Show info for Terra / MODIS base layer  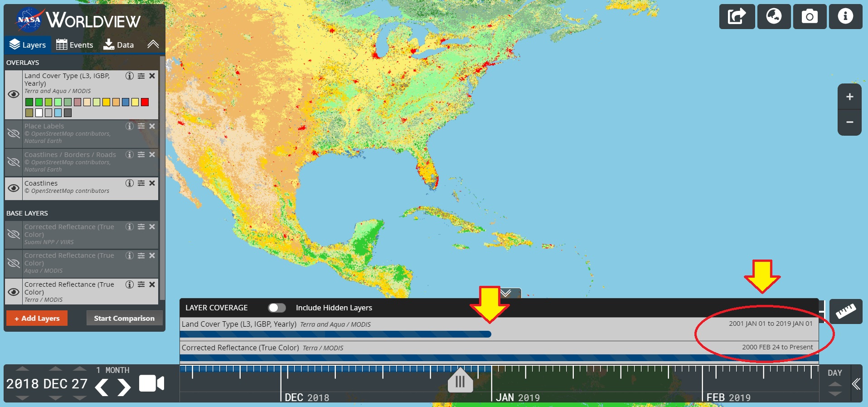tap(130, 284)
